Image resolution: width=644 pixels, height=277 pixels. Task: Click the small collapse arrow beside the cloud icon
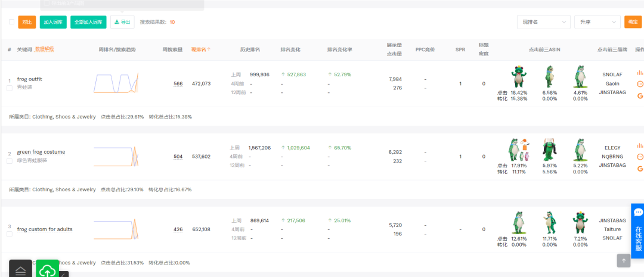64,274
